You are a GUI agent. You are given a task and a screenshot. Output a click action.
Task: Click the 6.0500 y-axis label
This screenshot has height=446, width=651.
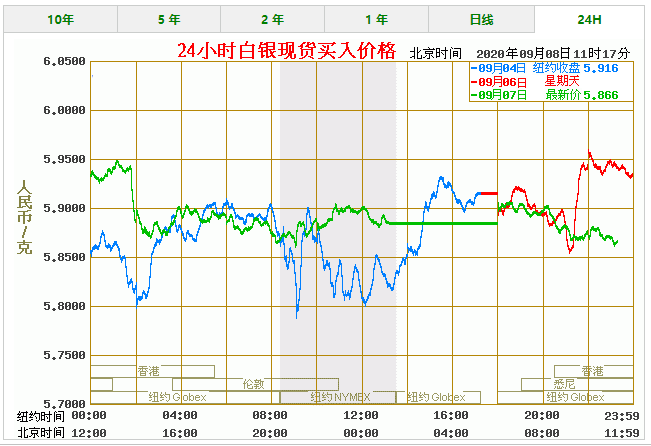[64, 61]
